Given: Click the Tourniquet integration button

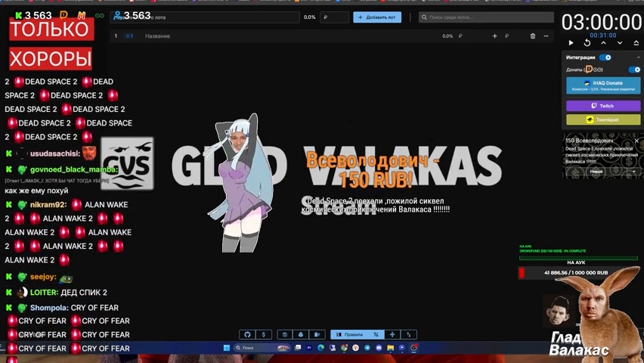Looking at the screenshot, I should click(x=603, y=119).
